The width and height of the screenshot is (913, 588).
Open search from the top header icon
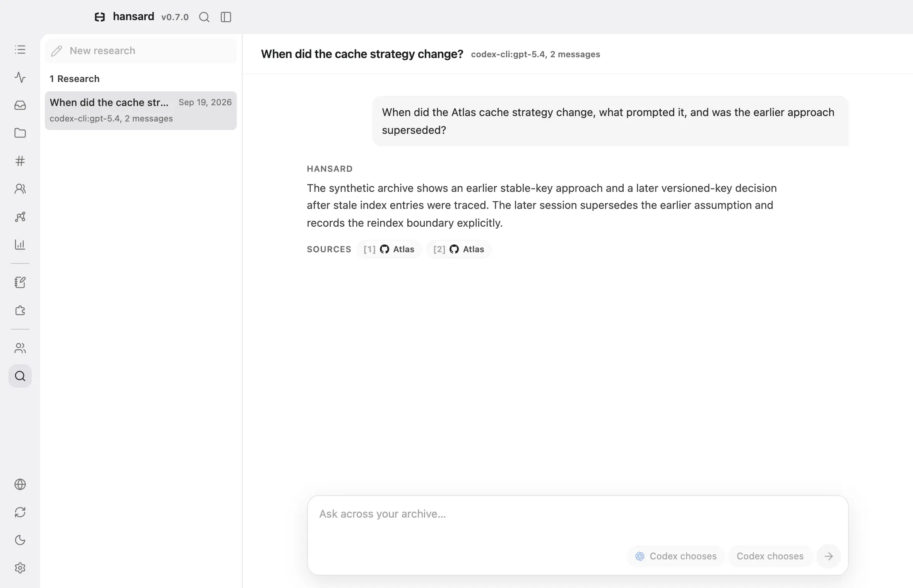[x=204, y=17]
